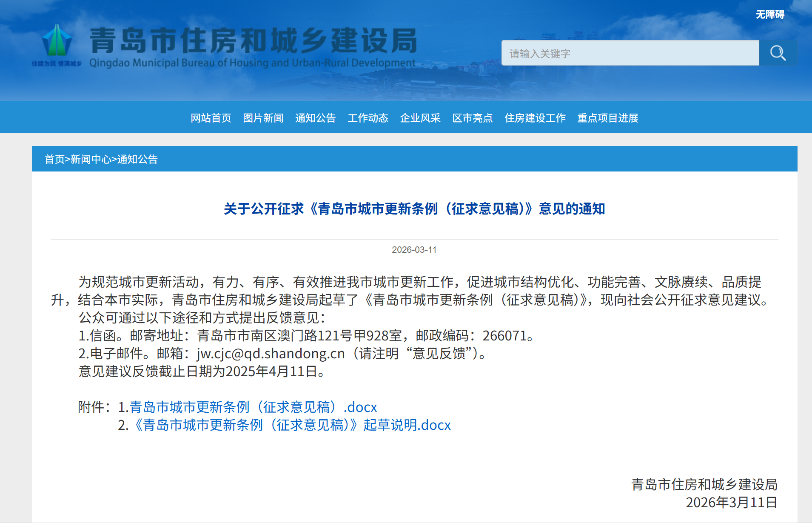Viewport: 812px width, 523px height.
Task: Download 青岛市城市更新条例（征求意见稿）.docx attachment
Action: (253, 407)
